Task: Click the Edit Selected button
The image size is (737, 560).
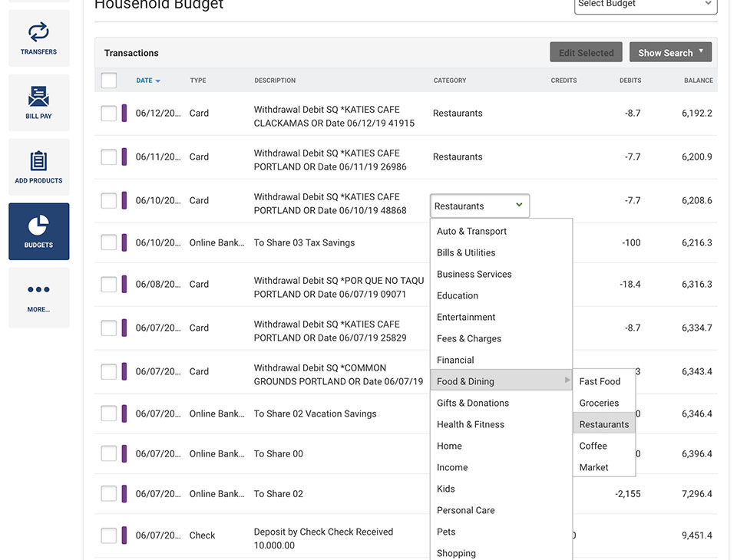Action: tap(586, 52)
